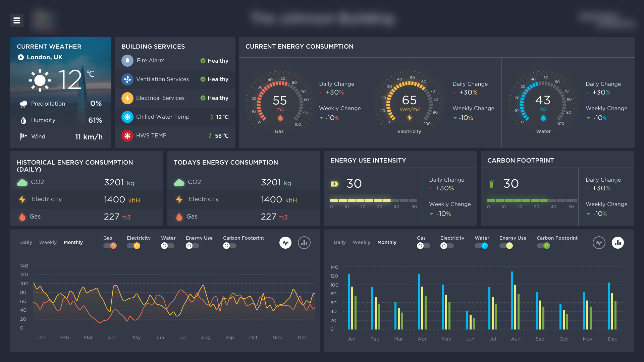Select Monthly tab on left chart
This screenshot has height=362, width=644.
coord(73,242)
